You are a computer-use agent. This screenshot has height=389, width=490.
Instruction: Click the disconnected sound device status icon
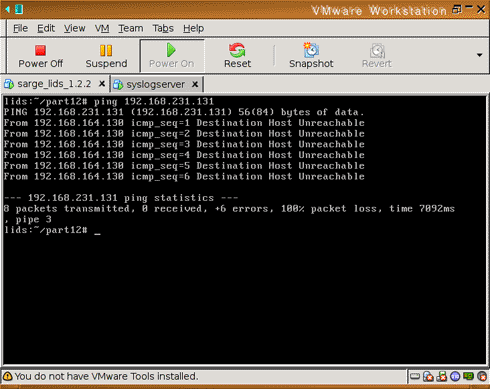click(x=482, y=376)
